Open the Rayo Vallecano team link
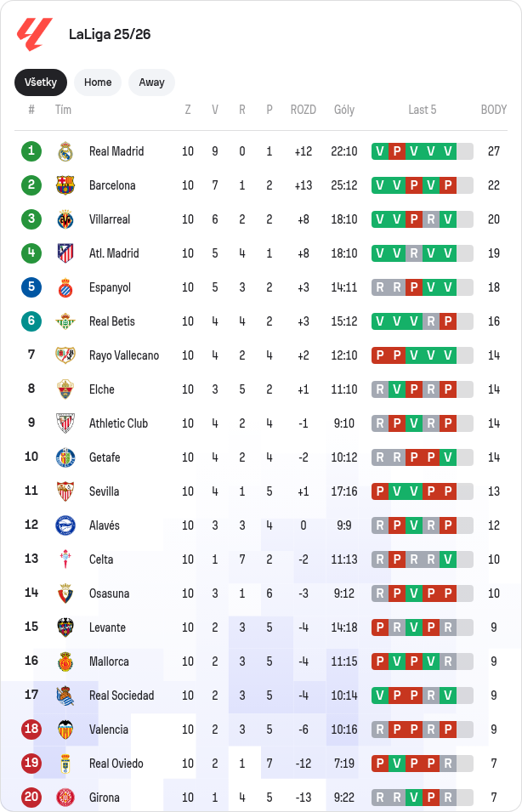Screen dimensions: 522x812 click(x=124, y=355)
